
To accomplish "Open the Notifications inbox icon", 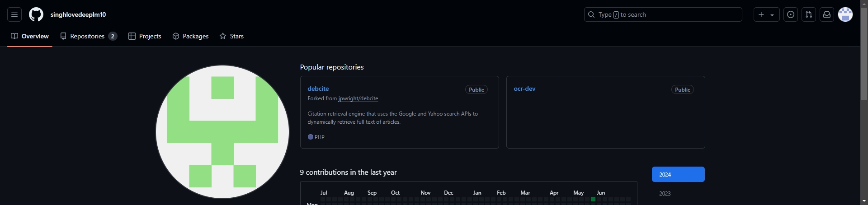I will (826, 14).
